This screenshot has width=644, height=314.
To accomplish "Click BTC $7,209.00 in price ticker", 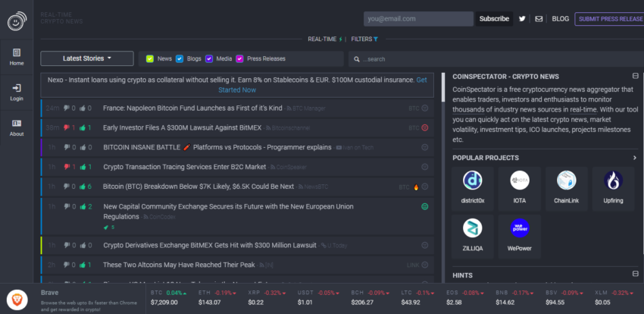I will 168,297.
